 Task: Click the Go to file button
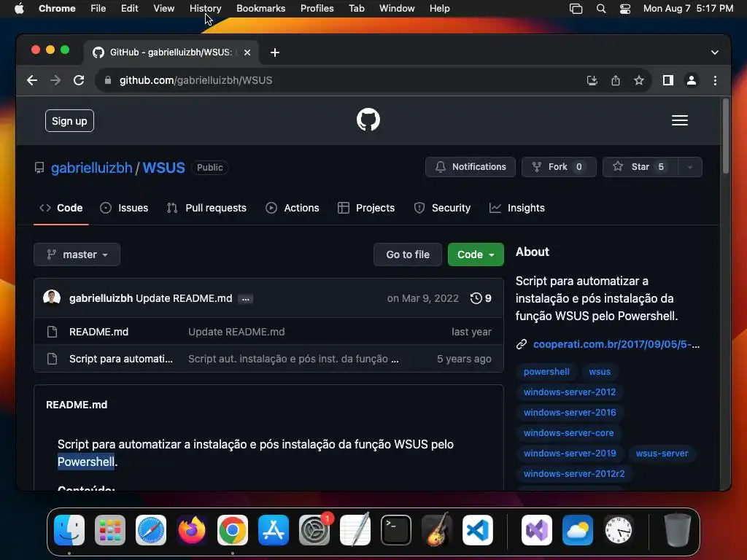(x=408, y=254)
